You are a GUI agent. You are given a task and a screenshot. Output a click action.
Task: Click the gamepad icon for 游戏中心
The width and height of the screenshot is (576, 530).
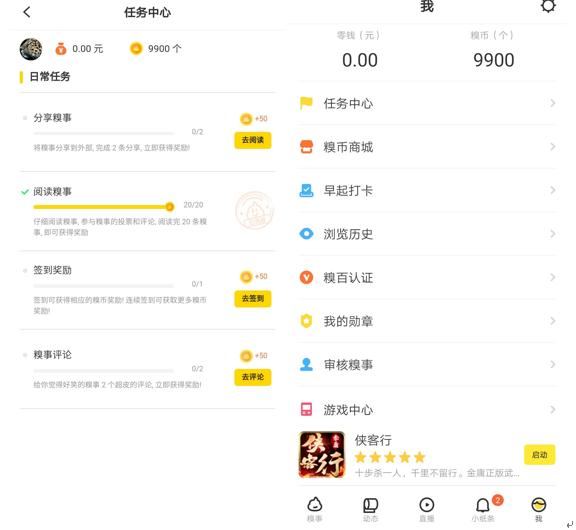click(x=306, y=409)
